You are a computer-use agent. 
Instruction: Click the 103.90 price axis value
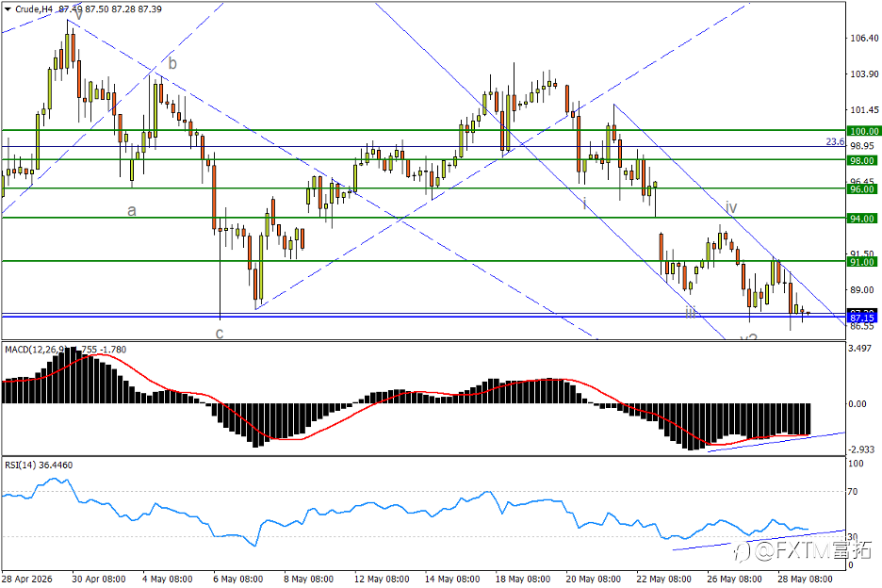(864, 74)
